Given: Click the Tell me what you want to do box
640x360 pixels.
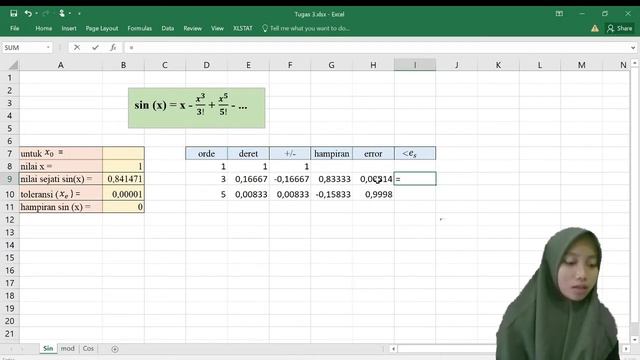Looking at the screenshot, I should (x=306, y=28).
